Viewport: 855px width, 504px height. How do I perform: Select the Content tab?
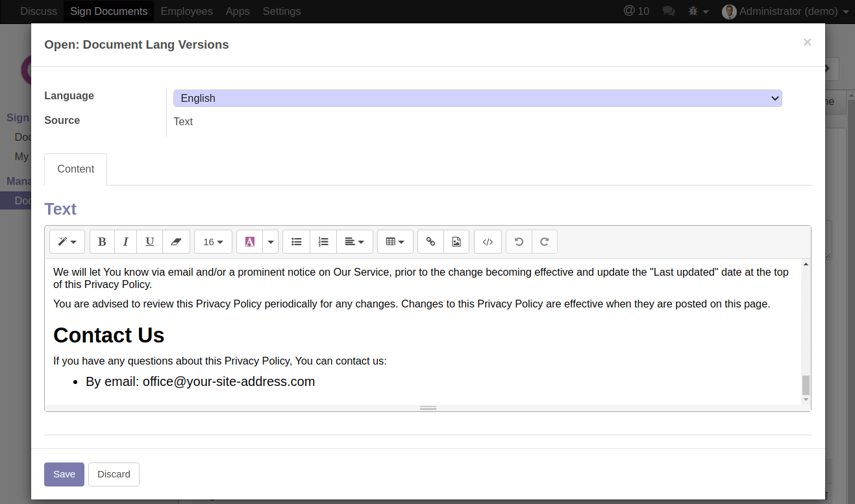pyautogui.click(x=75, y=169)
